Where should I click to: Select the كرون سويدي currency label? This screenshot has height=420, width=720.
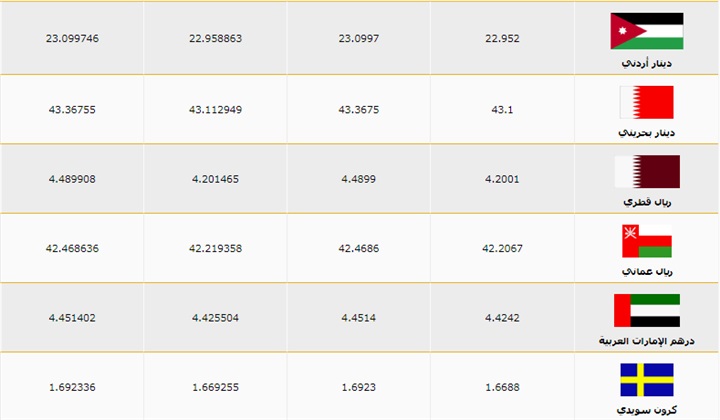point(647,411)
